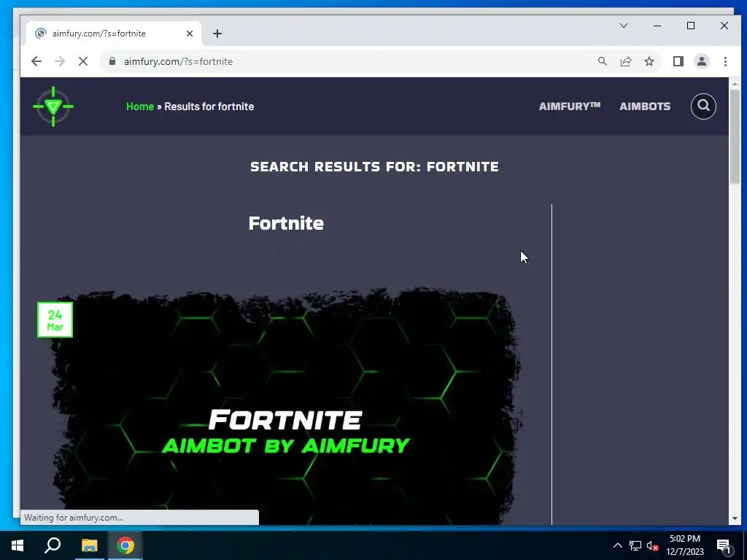Open Chrome side panel icon
The image size is (747, 560).
[678, 61]
